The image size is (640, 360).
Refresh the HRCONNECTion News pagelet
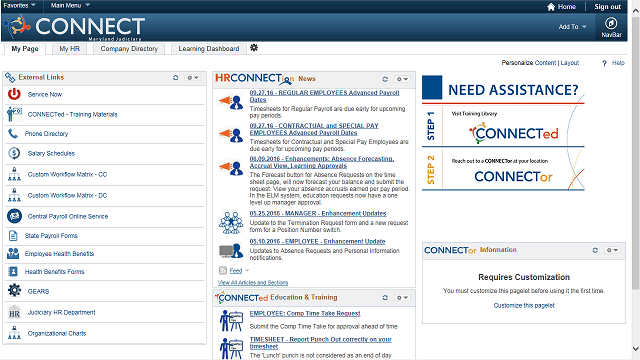click(385, 79)
